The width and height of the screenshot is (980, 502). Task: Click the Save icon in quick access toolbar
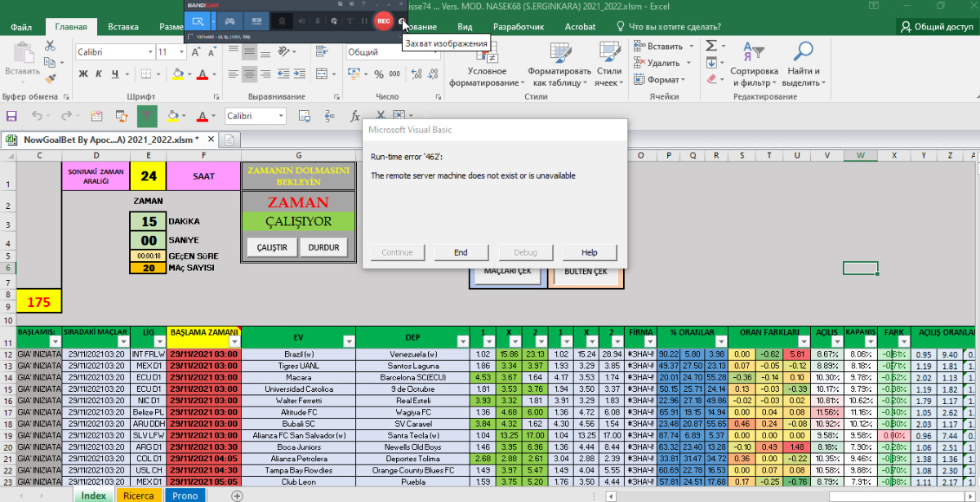tap(11, 116)
